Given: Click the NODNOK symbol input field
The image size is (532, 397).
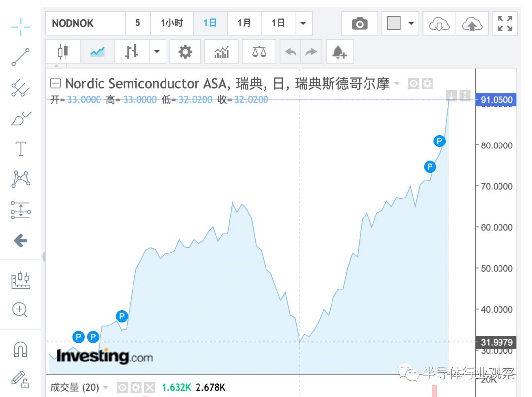Looking at the screenshot, I should click(86, 24).
